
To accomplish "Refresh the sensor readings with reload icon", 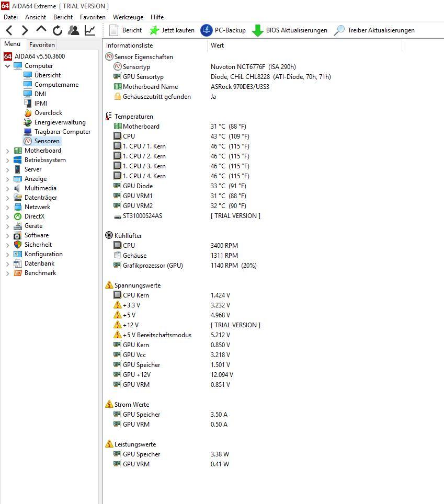I will (x=58, y=30).
